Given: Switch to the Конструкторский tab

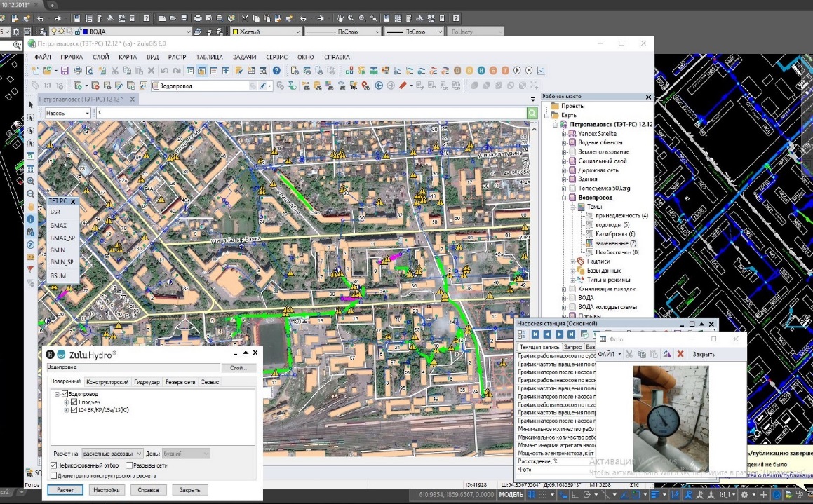Looking at the screenshot, I should [x=107, y=382].
